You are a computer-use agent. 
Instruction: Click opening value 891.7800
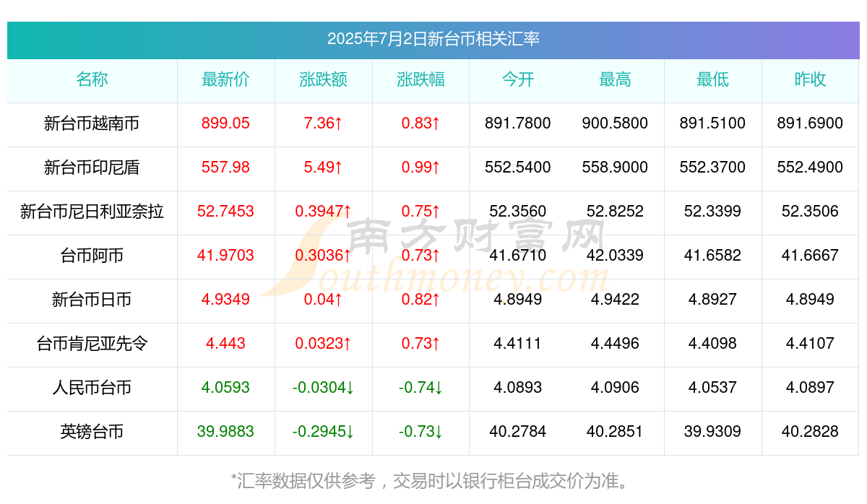tap(518, 123)
